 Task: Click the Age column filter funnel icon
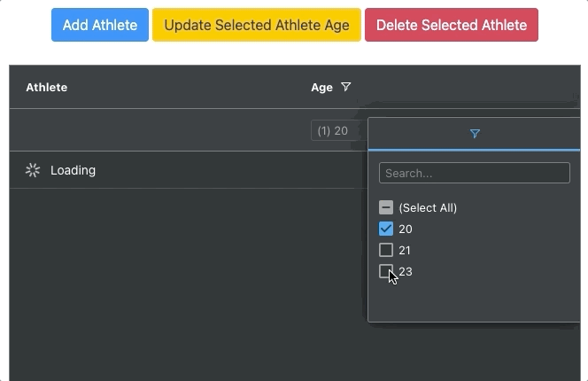(x=346, y=87)
